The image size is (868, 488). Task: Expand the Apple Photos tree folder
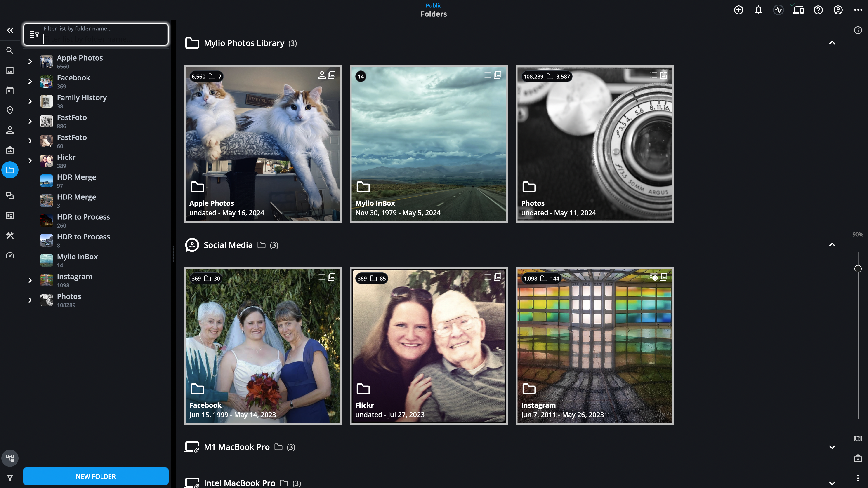coord(30,61)
